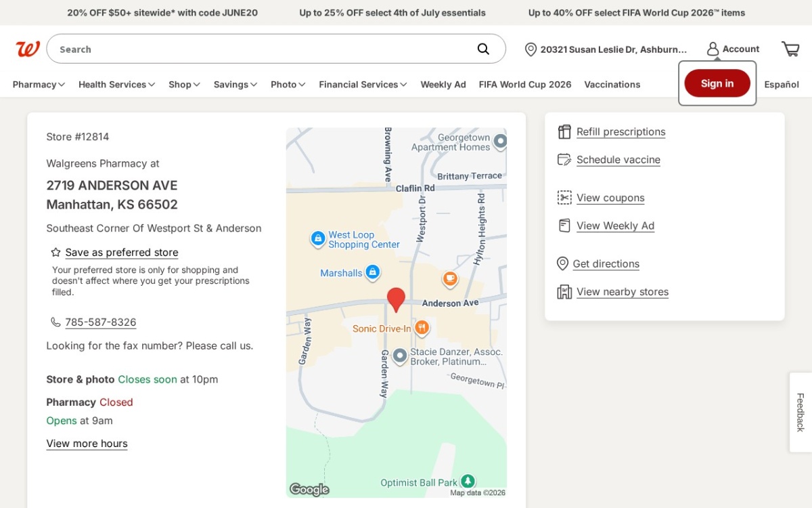Open the Vaccinations nav item
The image size is (812, 508).
tap(612, 84)
